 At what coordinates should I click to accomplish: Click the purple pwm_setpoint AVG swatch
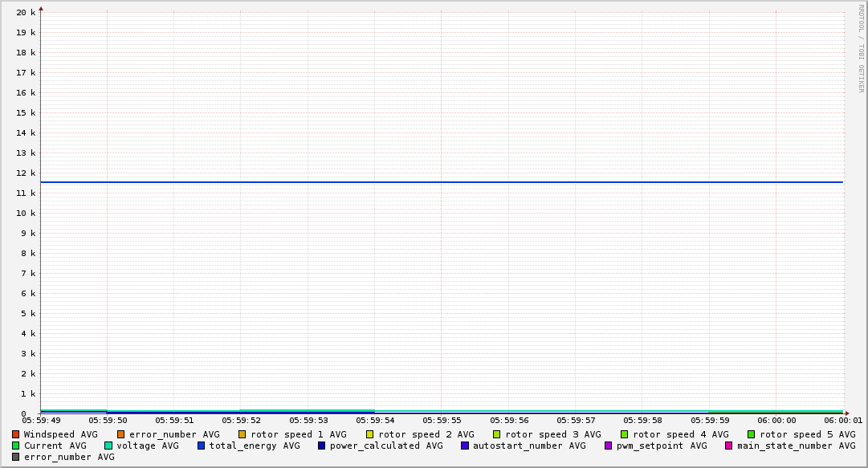click(608, 446)
